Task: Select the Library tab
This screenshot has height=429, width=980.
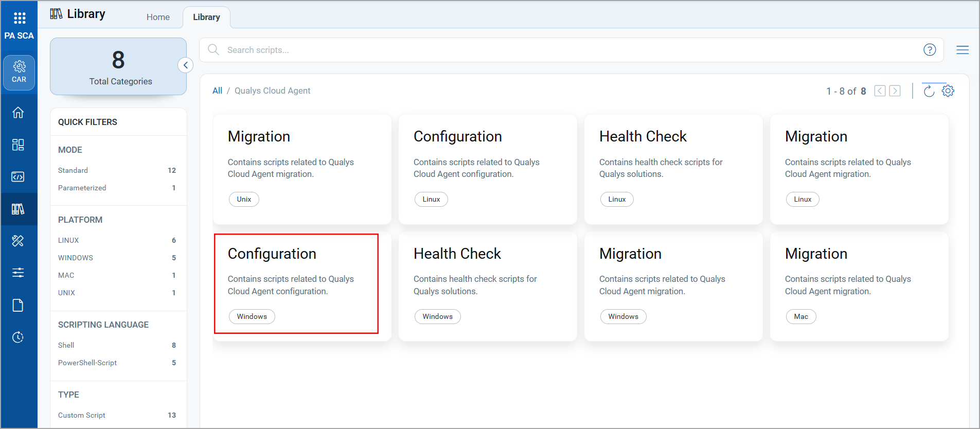Action: pyautogui.click(x=206, y=17)
